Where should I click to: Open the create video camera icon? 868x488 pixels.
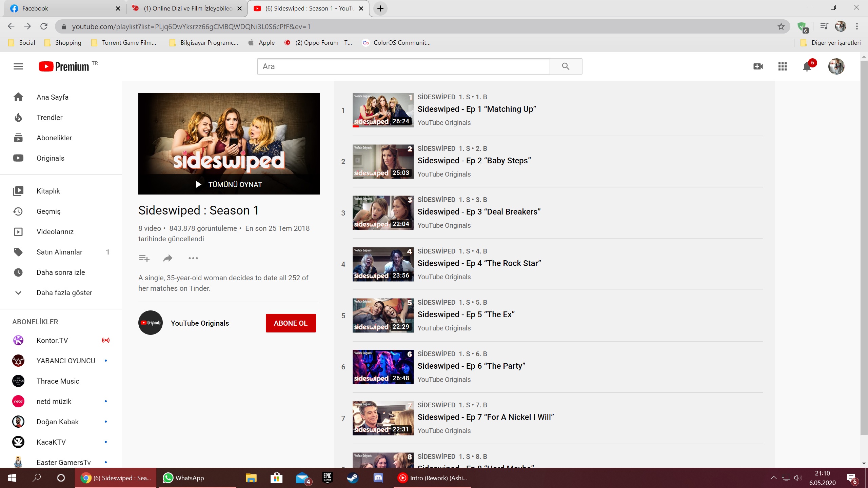coord(758,66)
